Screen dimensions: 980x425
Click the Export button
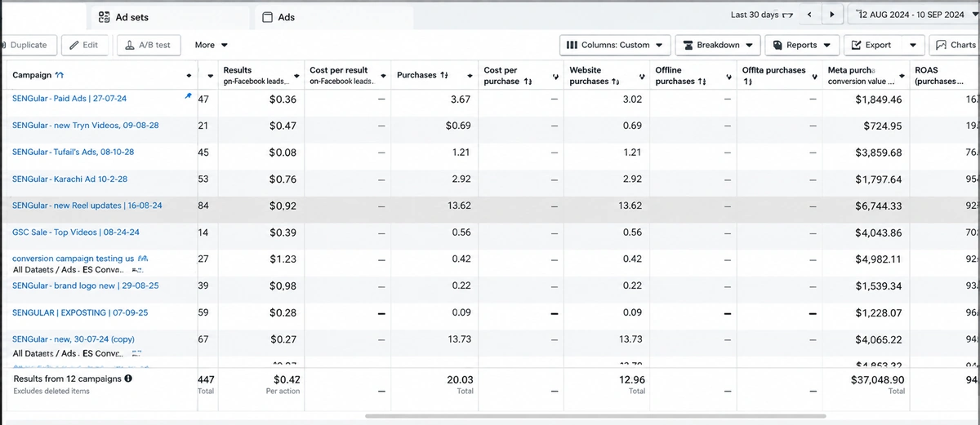871,45
